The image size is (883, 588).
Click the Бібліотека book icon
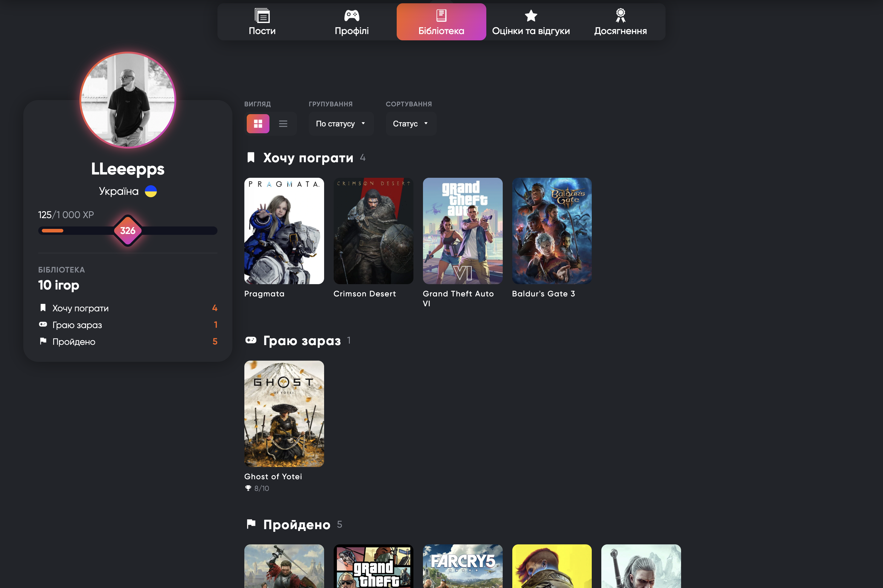441,15
